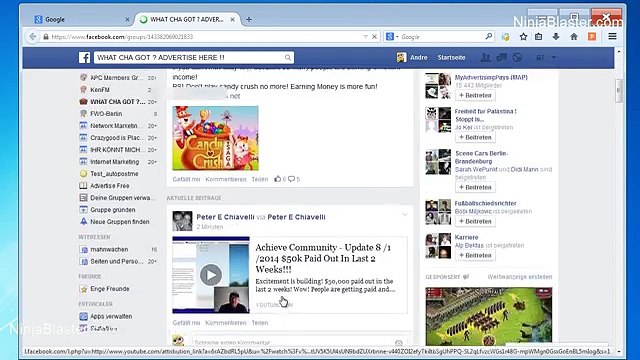Viewport: 640px width, 360px height.
Task: Play the Achieve Community video
Action: pos(211,275)
